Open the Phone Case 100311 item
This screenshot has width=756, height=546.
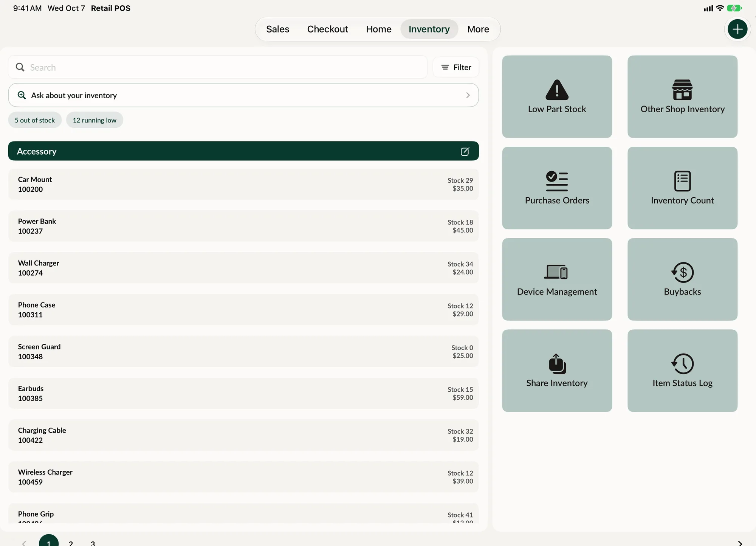click(x=243, y=310)
